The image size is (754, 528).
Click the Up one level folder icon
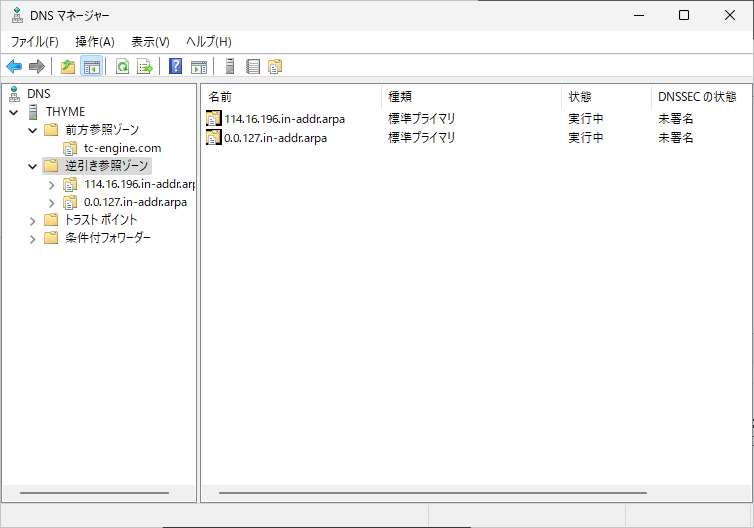click(68, 66)
